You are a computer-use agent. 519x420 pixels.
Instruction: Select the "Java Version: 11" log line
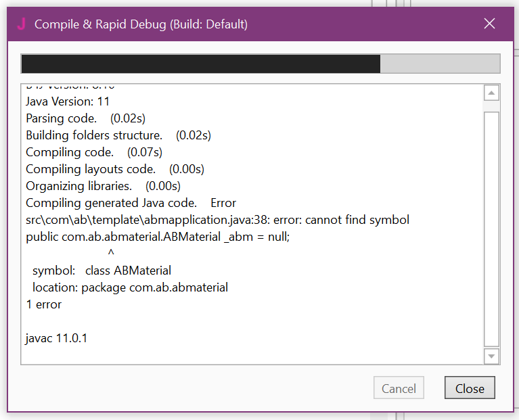[x=68, y=101]
